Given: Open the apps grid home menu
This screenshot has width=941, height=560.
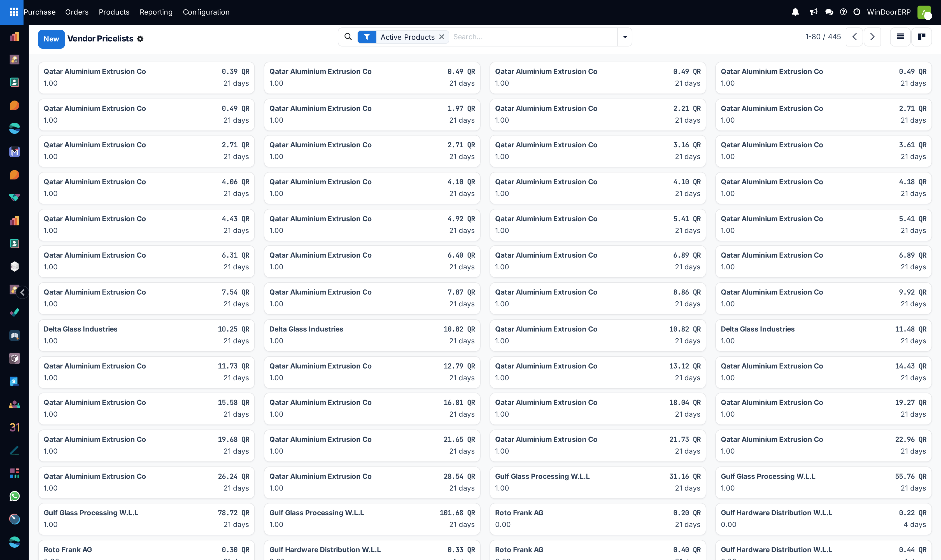Looking at the screenshot, I should click(x=14, y=12).
